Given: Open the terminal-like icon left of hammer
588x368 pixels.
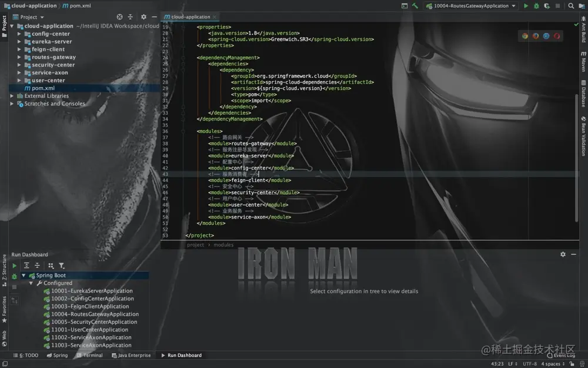Looking at the screenshot, I should (x=405, y=6).
